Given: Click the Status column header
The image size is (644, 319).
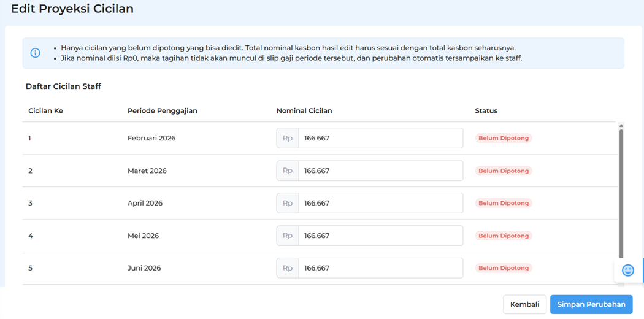Looking at the screenshot, I should pyautogui.click(x=486, y=111).
